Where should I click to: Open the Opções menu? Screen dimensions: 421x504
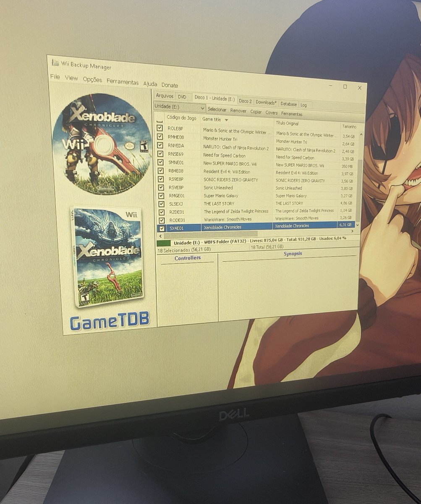(x=92, y=80)
